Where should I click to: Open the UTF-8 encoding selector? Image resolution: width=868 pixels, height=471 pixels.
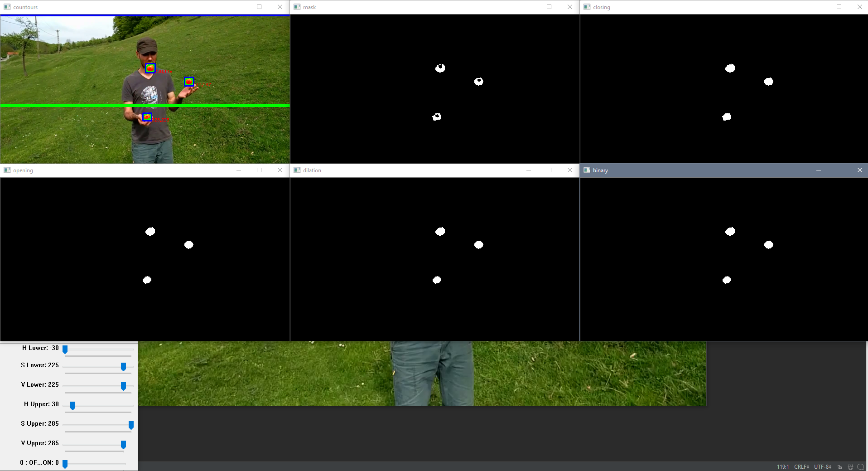point(822,466)
